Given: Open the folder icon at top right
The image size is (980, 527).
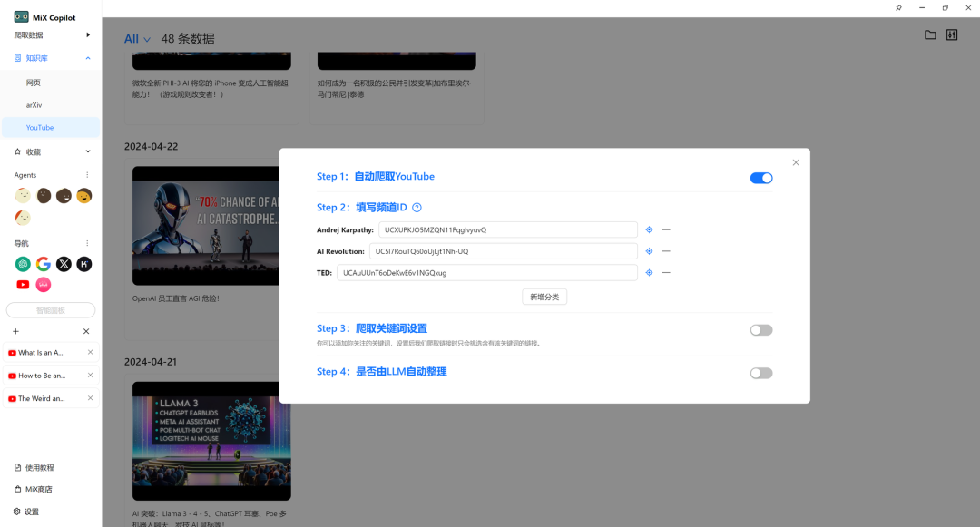Looking at the screenshot, I should 930,35.
